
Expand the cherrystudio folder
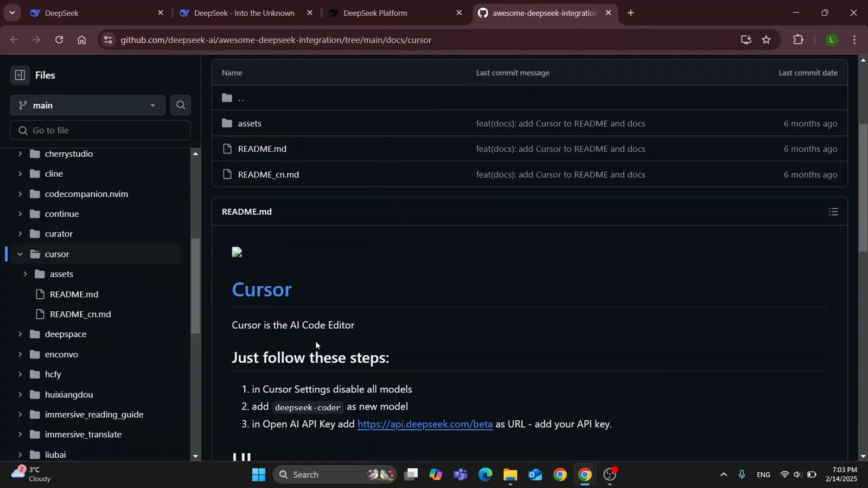coord(20,154)
